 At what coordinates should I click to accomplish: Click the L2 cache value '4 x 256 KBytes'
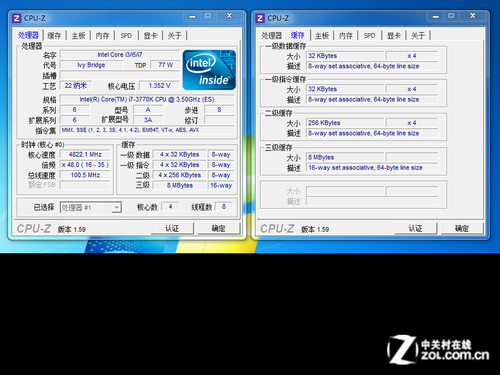pyautogui.click(x=179, y=175)
